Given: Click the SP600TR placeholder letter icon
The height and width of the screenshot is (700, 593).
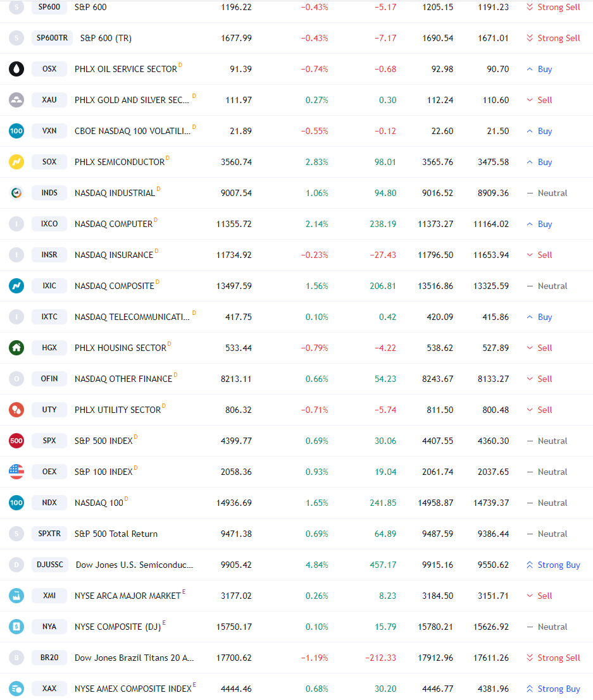Looking at the screenshot, I should [16, 38].
